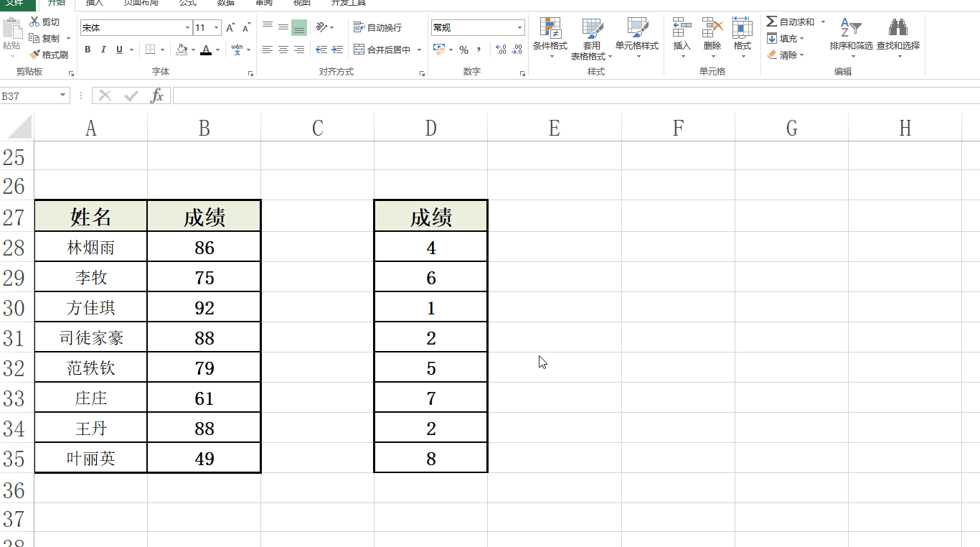The height and width of the screenshot is (547, 980).
Task: Open the font size dropdown
Action: click(x=216, y=28)
